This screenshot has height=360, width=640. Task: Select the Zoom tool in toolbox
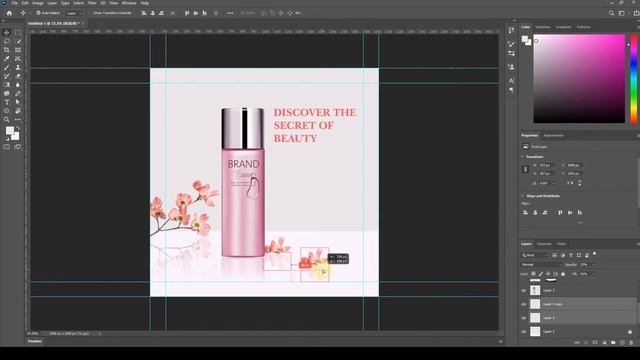coord(7,120)
